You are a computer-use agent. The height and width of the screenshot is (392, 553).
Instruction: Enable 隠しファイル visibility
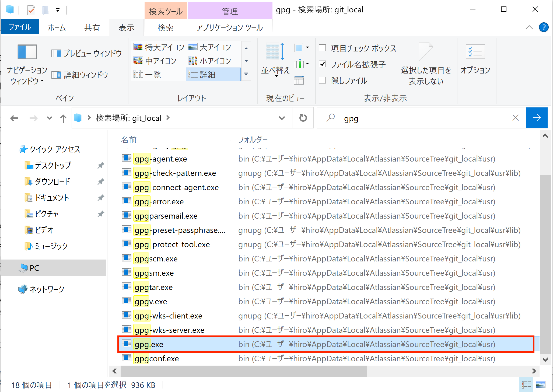pos(322,80)
